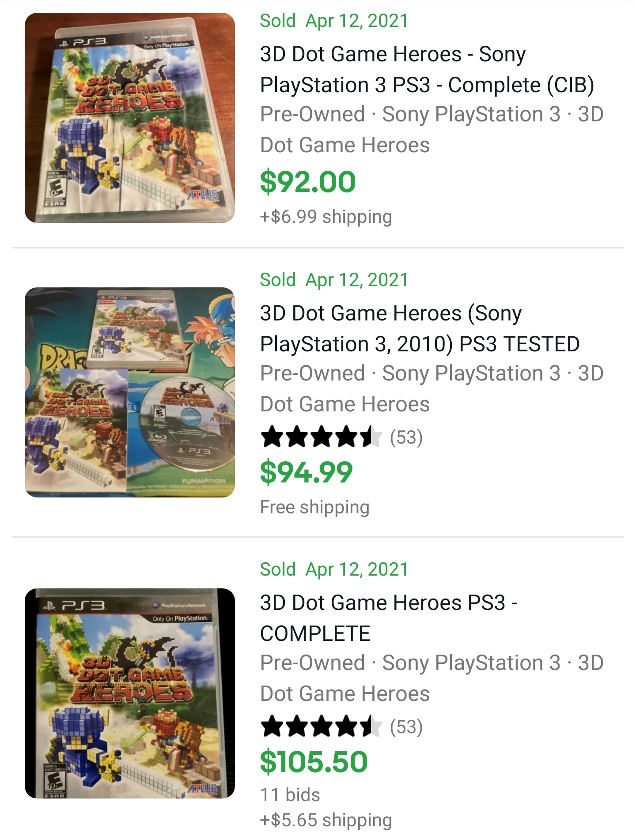Image resolution: width=636 pixels, height=840 pixels.
Task: Click the "11 bids" label
Action: 290,795
